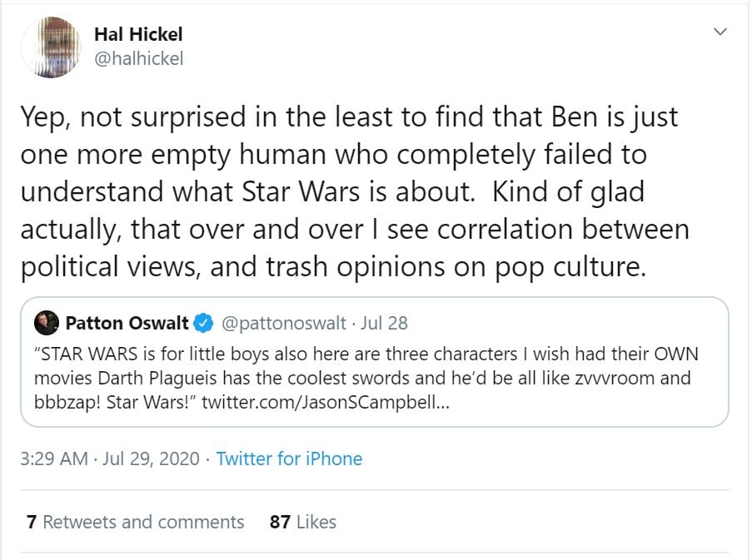Open Patton Oswalt's name in quoted tweet
The width and height of the screenshot is (752, 560).
pos(127,323)
